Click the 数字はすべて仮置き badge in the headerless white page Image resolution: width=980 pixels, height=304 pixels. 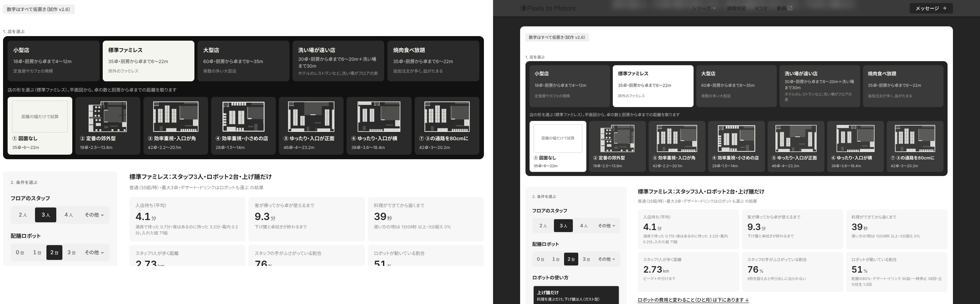(x=38, y=9)
